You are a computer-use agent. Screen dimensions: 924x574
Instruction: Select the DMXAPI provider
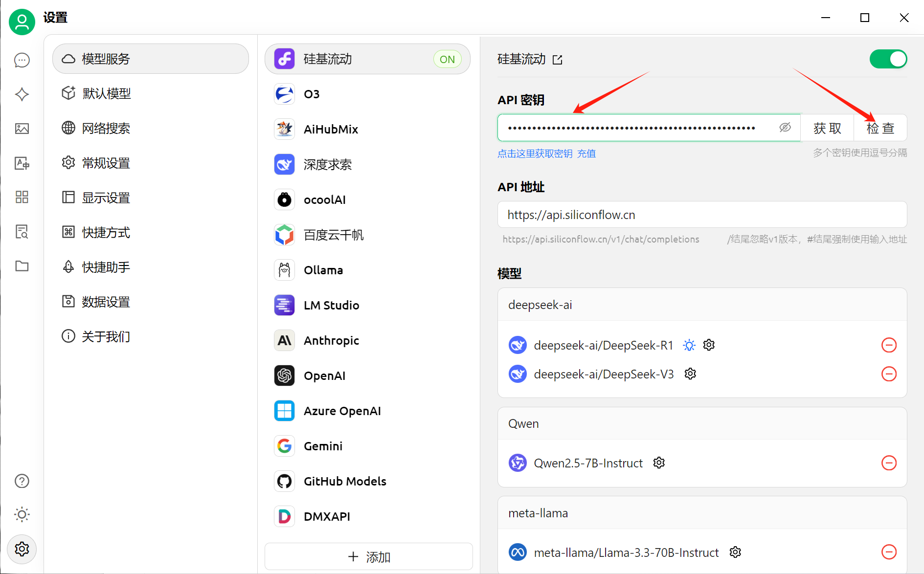pyautogui.click(x=368, y=516)
